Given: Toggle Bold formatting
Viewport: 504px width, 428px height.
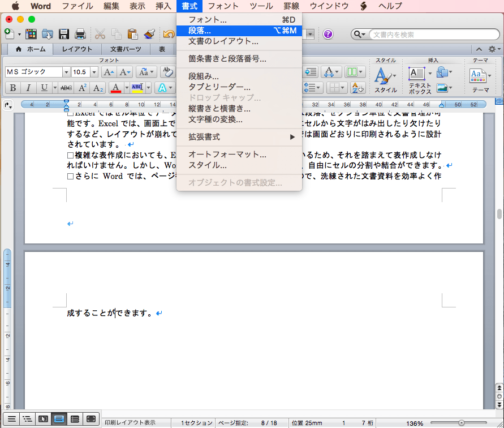Looking at the screenshot, I should (x=13, y=88).
